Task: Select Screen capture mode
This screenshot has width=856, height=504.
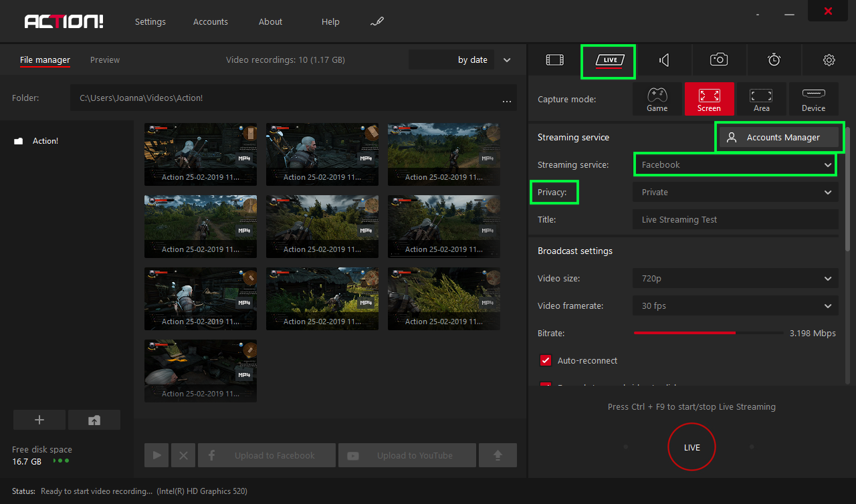Action: pyautogui.click(x=709, y=99)
